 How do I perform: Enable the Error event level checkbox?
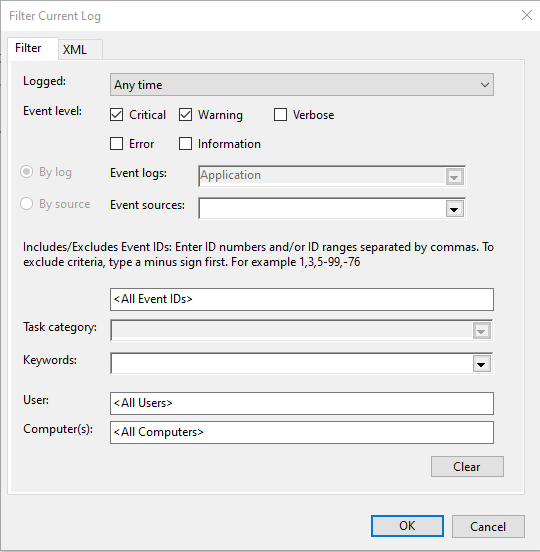pyautogui.click(x=117, y=144)
